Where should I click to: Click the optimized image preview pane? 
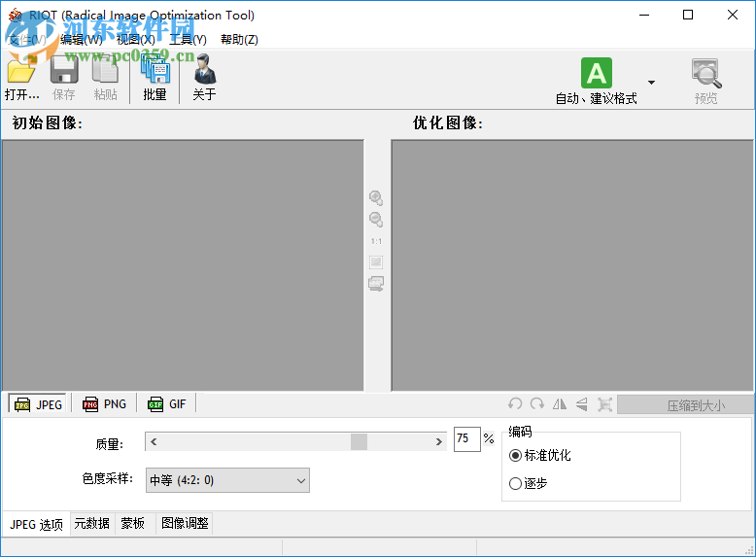pos(572,265)
